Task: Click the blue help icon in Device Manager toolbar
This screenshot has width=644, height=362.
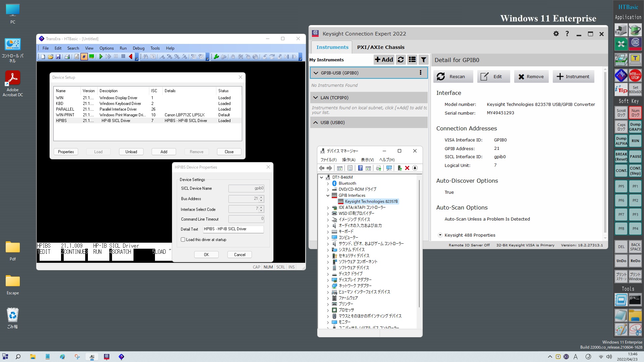Action: 360,168
